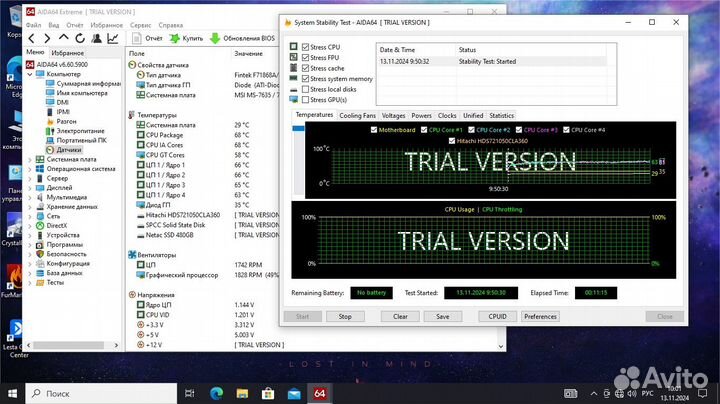Click the Save button
The image size is (720, 404).
(443, 316)
